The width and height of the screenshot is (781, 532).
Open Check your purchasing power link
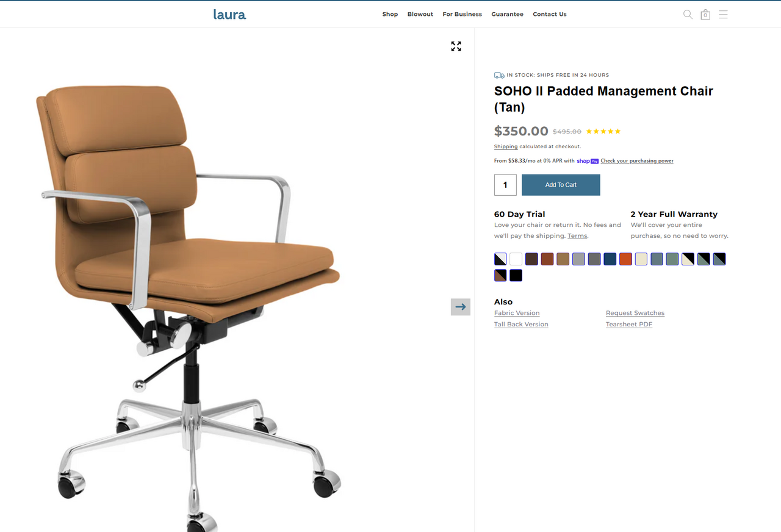pyautogui.click(x=637, y=161)
